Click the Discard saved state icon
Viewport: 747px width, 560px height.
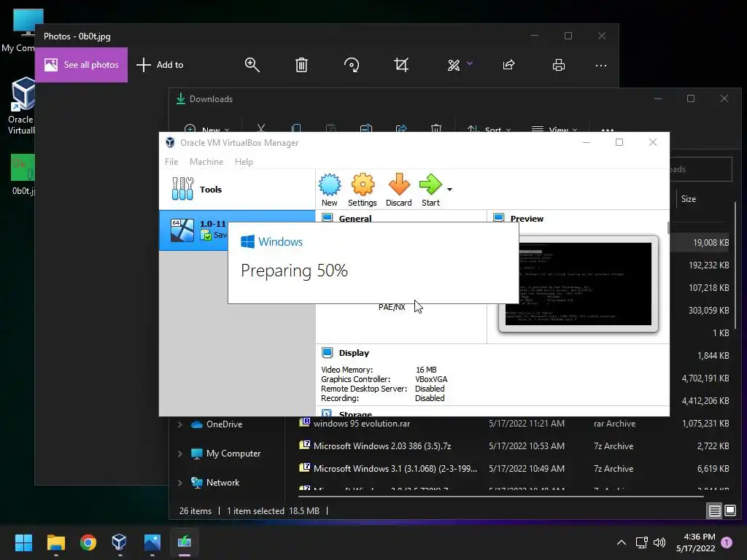click(399, 190)
